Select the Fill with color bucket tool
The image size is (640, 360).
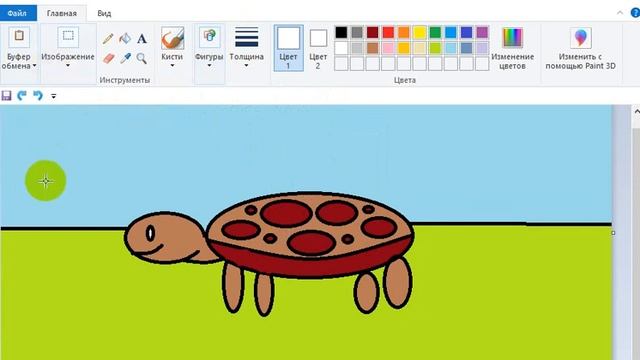(x=125, y=38)
